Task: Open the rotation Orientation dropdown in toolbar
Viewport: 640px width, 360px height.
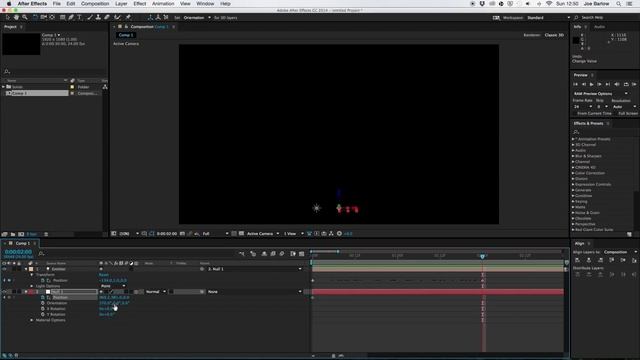Action: pos(197,18)
